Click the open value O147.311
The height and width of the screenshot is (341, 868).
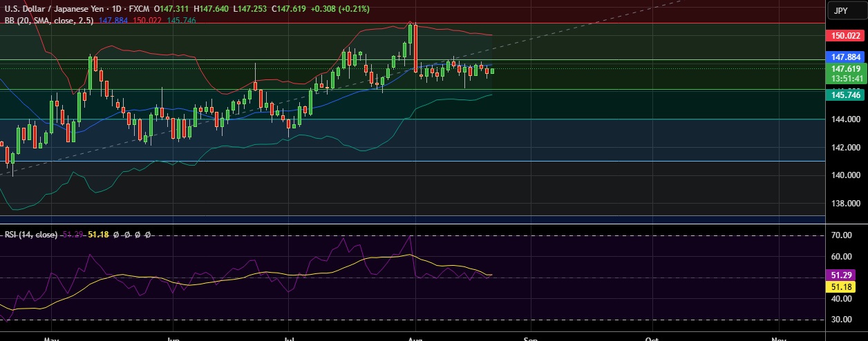click(x=173, y=9)
